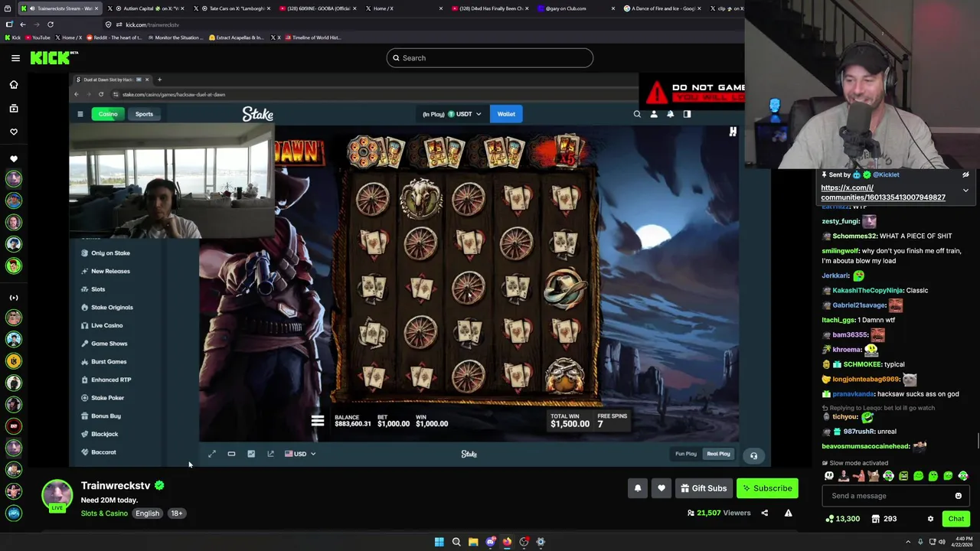Go to Kick Home in sidebar
The image size is (980, 551).
[x=14, y=85]
